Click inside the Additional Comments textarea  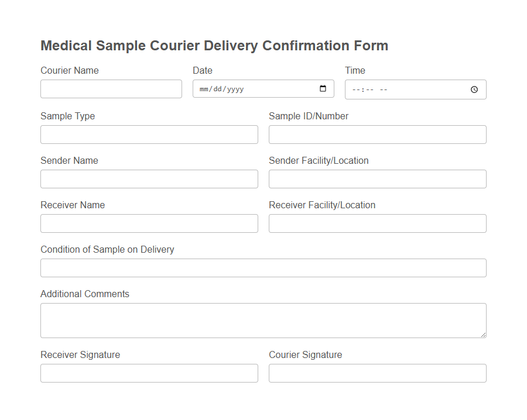263,319
